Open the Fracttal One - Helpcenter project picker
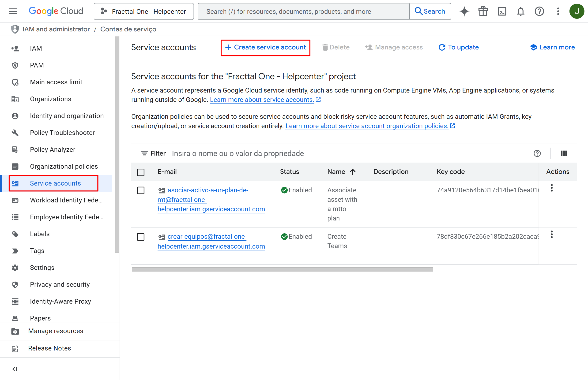 144,11
